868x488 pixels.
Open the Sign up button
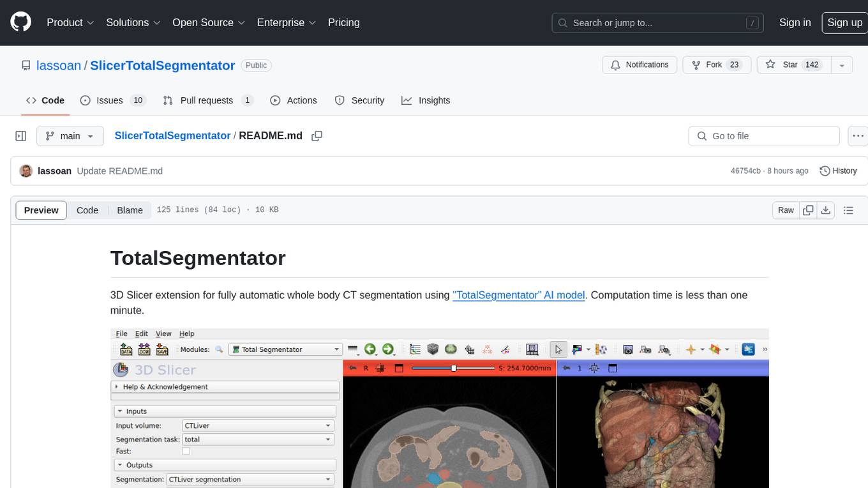click(x=844, y=22)
